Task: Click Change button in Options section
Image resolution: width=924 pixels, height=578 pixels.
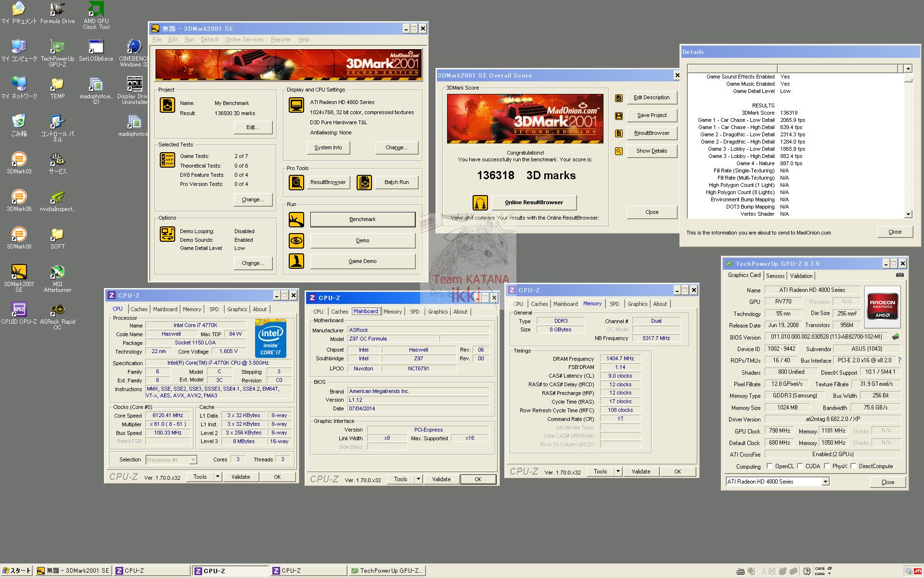Action: point(253,263)
